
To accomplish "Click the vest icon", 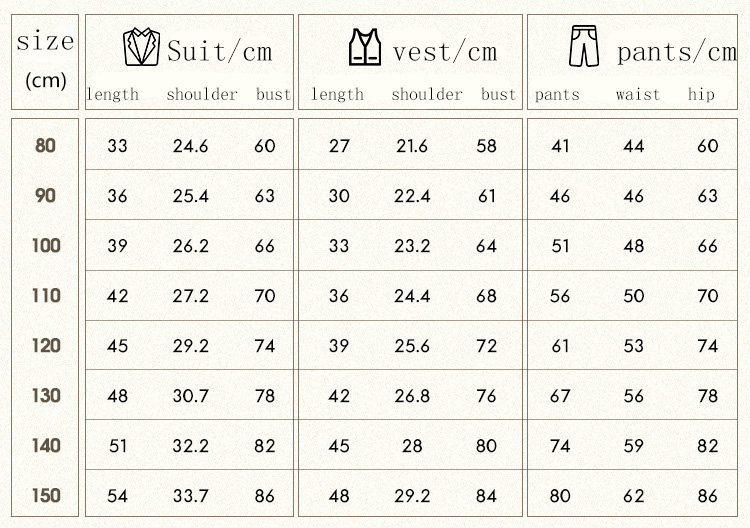I will (365, 47).
